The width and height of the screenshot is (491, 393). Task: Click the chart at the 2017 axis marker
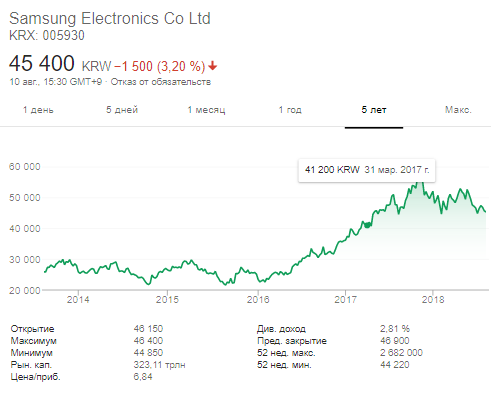(x=345, y=299)
